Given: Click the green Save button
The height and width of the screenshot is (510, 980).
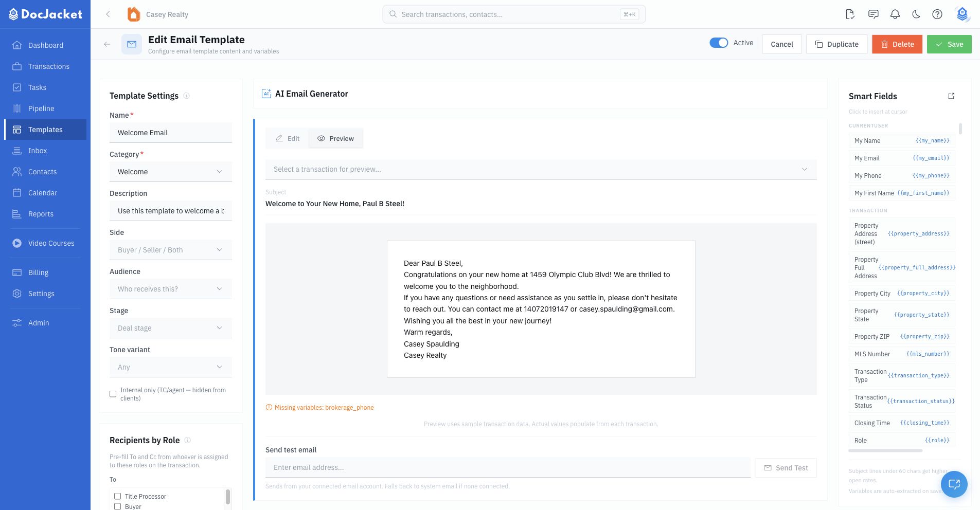Looking at the screenshot, I should click(949, 44).
